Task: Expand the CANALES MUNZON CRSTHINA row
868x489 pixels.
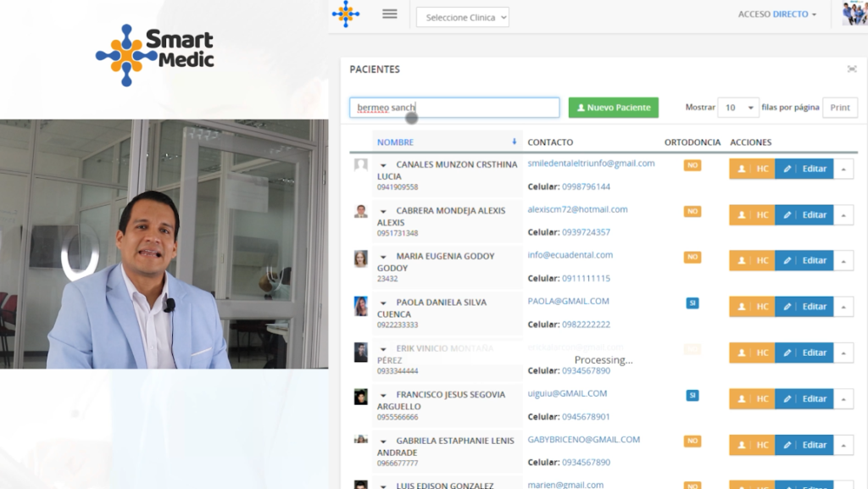Action: point(383,165)
